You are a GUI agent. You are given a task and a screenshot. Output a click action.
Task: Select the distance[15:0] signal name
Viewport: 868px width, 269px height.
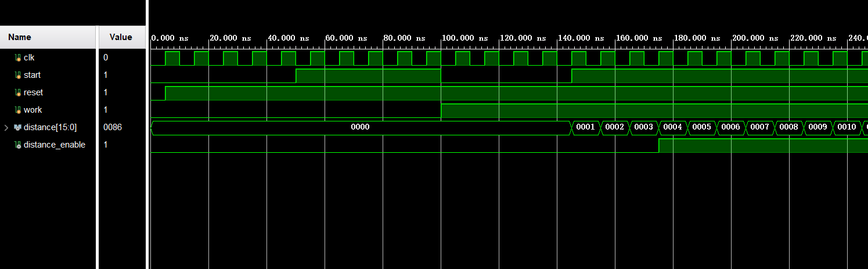point(50,127)
